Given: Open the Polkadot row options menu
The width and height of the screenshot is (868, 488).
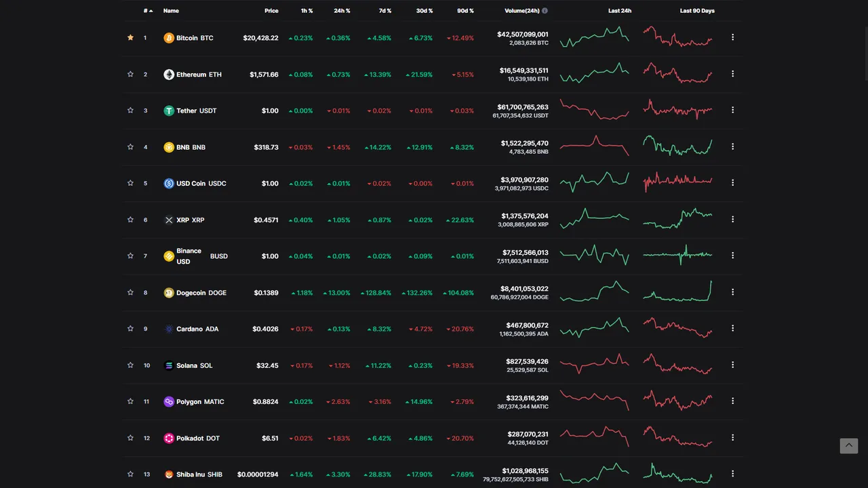Looking at the screenshot, I should [x=732, y=437].
